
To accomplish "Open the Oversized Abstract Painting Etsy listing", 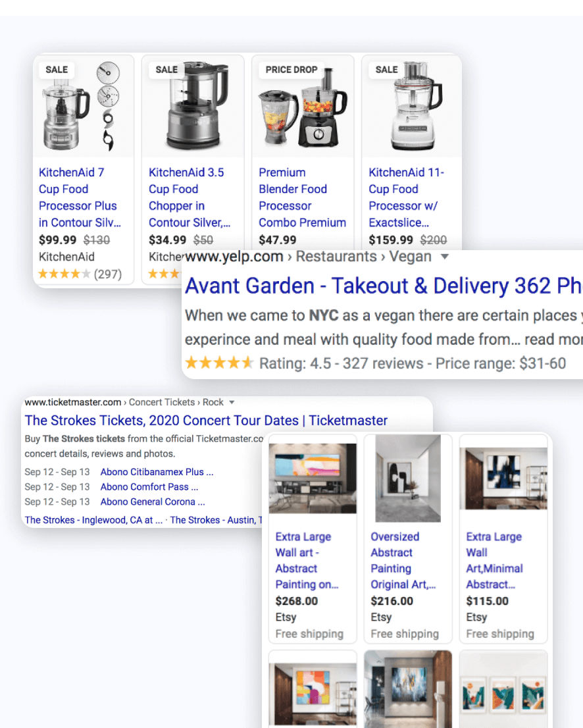I will click(403, 560).
